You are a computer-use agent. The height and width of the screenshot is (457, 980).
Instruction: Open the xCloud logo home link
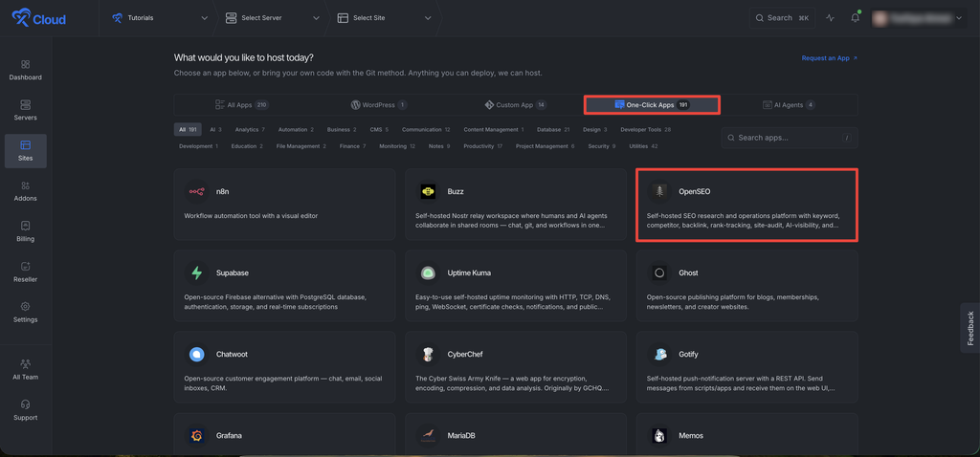coord(38,19)
